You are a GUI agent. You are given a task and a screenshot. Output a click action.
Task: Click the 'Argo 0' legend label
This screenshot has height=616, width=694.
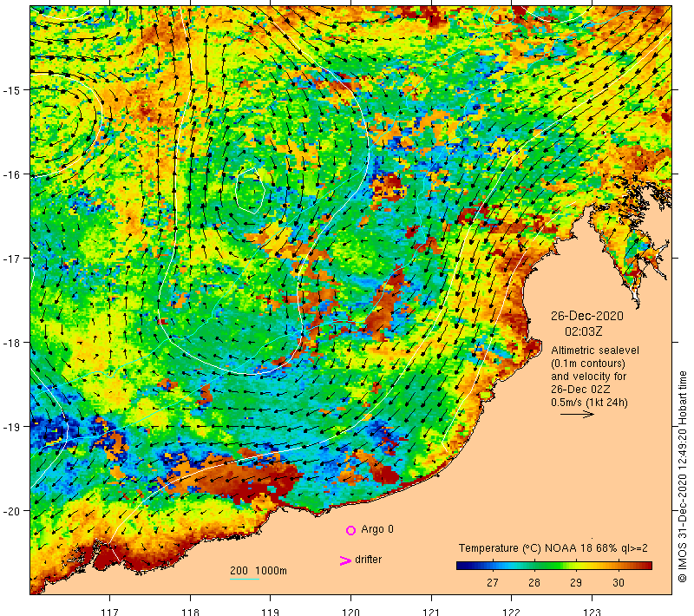click(x=377, y=529)
